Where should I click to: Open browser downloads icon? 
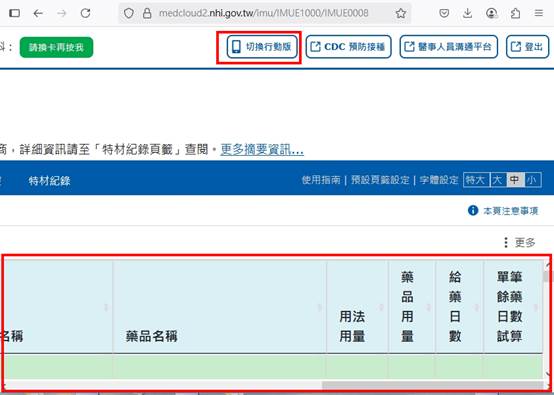467,13
